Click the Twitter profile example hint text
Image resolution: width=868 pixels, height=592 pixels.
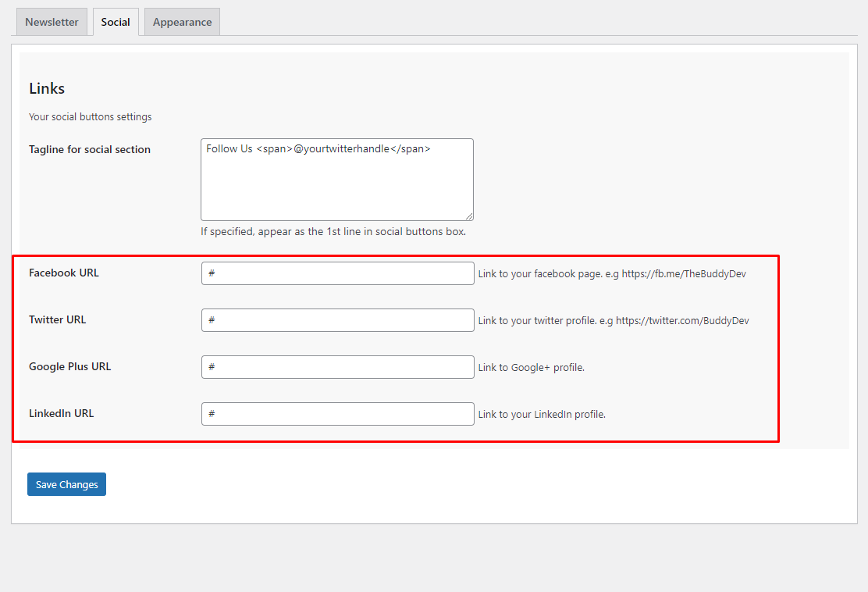click(614, 321)
